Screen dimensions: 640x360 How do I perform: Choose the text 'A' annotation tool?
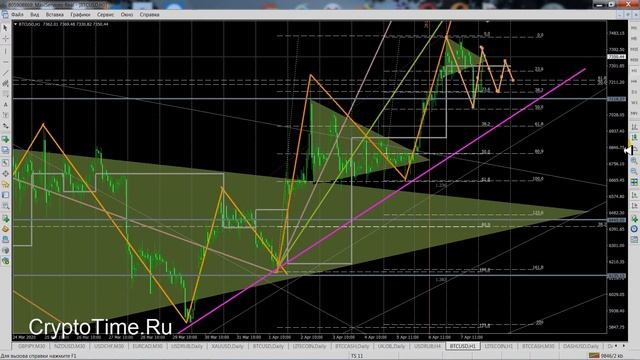coord(5,105)
